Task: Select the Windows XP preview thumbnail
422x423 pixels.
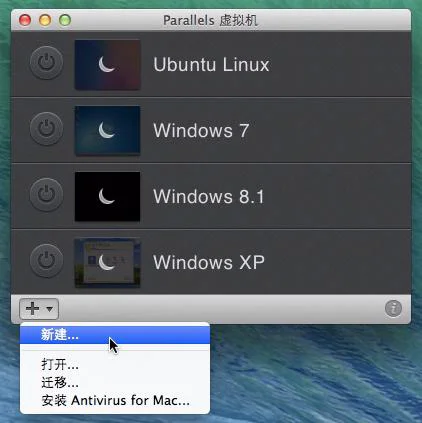Action: pos(107,263)
